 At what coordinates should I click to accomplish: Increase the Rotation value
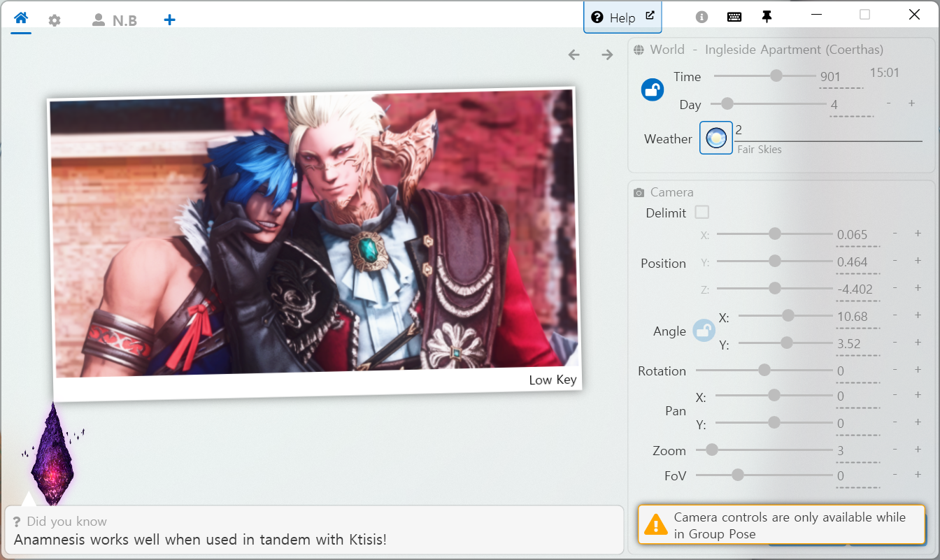[918, 370]
